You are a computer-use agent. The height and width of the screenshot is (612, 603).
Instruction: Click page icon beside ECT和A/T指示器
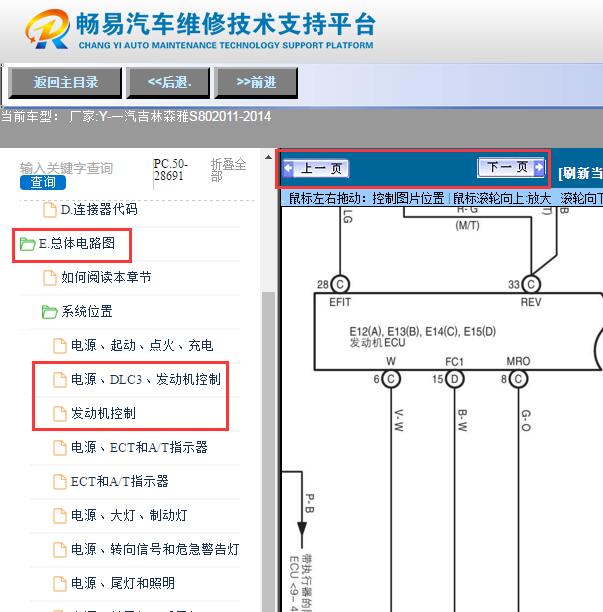(59, 482)
